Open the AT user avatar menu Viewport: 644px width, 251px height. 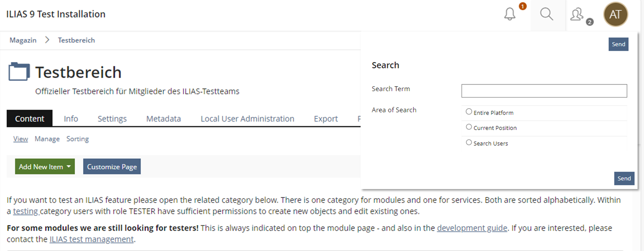point(615,14)
